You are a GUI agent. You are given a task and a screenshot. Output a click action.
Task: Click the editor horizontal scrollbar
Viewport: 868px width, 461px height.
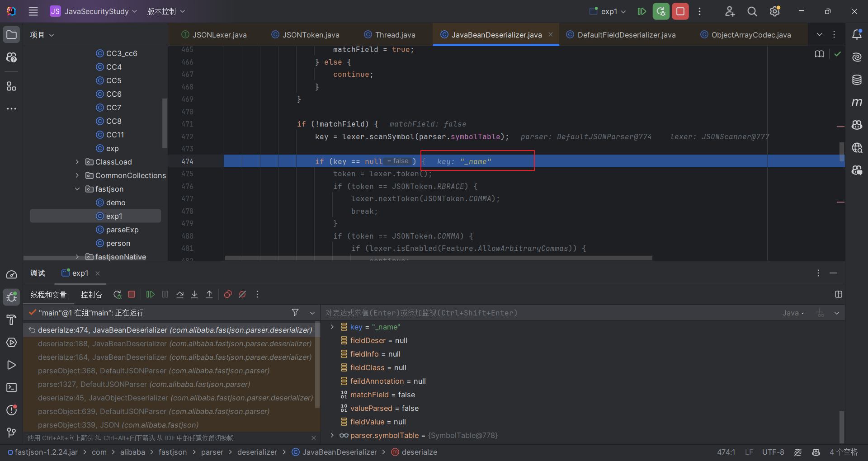439,258
